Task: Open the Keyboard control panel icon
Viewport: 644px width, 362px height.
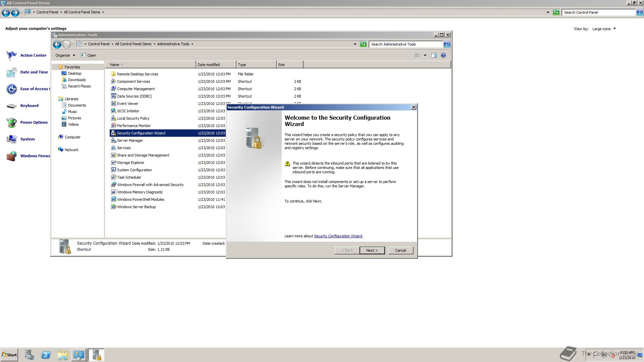Action: (x=12, y=106)
